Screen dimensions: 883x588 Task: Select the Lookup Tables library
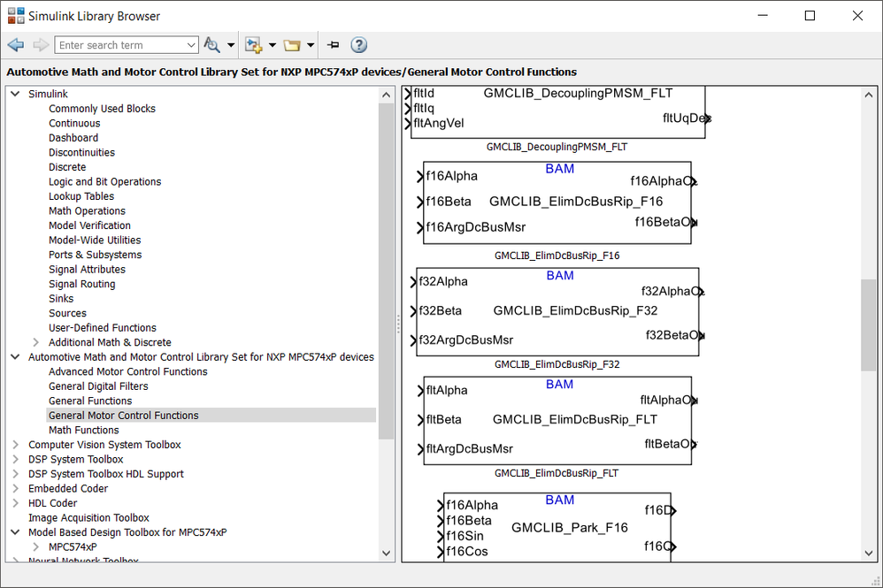tap(81, 196)
